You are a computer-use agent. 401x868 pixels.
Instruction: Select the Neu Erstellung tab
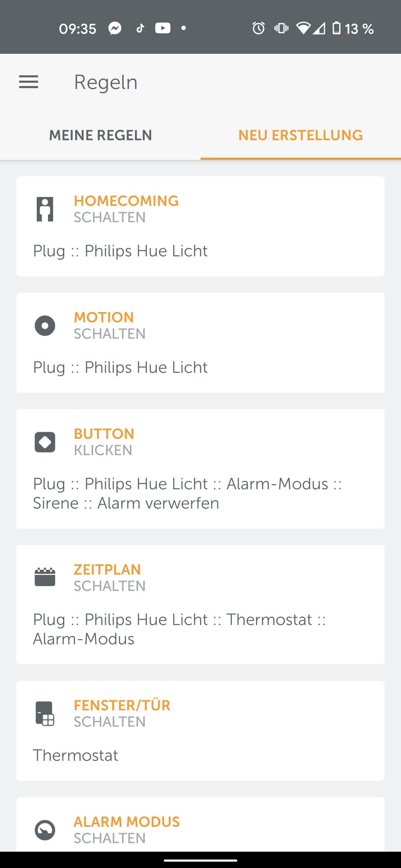pyautogui.click(x=300, y=135)
